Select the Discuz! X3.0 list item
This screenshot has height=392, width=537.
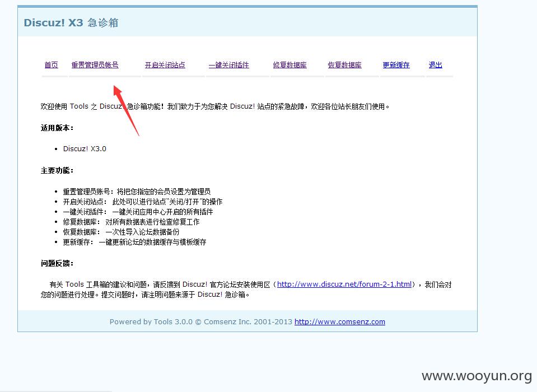coord(85,149)
